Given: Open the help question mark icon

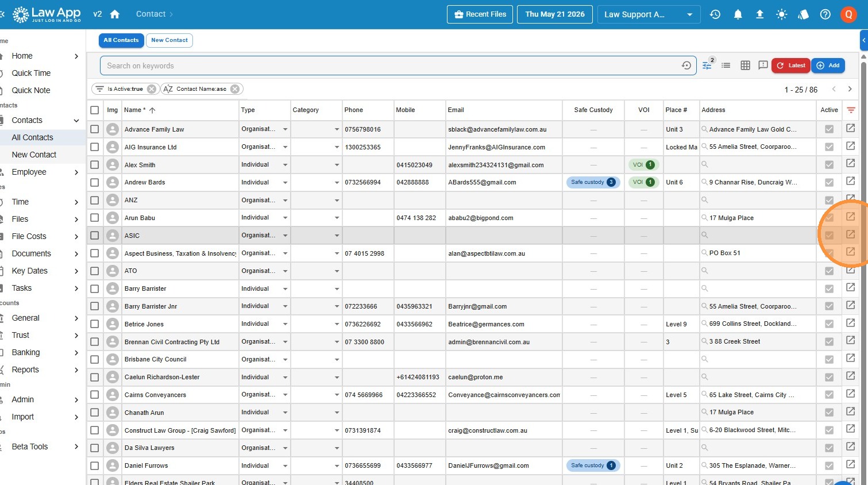Looking at the screenshot, I should pyautogui.click(x=825, y=14).
